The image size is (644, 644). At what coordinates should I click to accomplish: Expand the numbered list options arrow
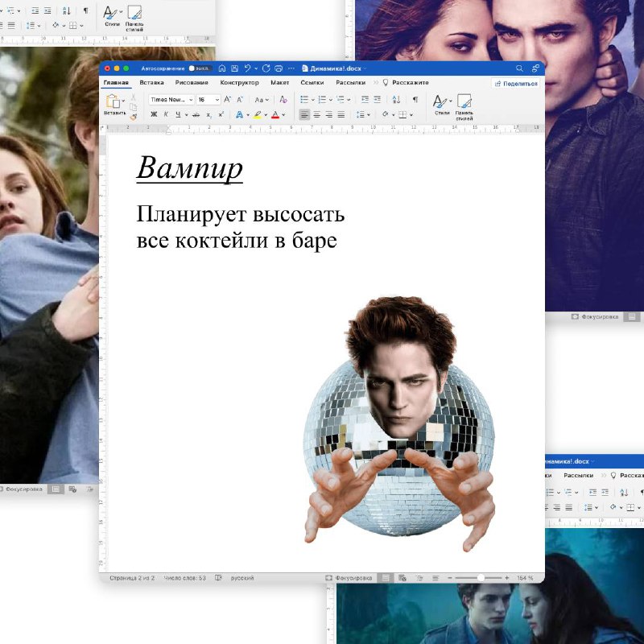[331, 100]
